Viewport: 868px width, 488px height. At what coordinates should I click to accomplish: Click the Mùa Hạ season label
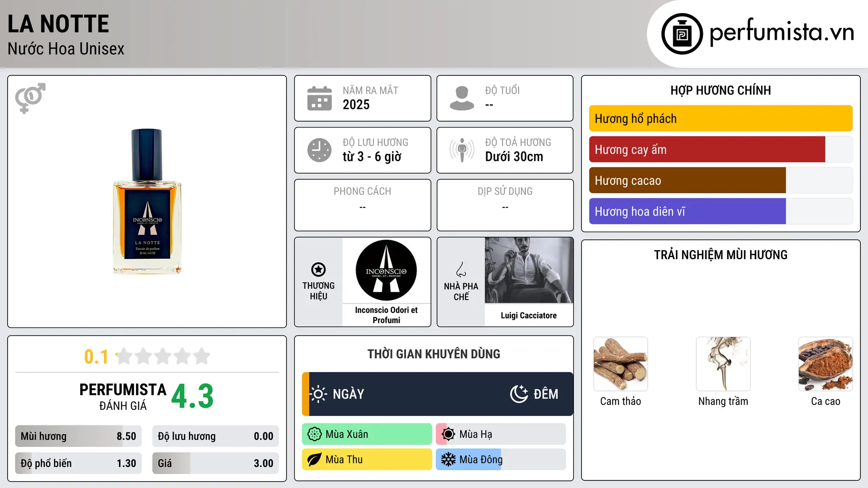pyautogui.click(x=476, y=434)
